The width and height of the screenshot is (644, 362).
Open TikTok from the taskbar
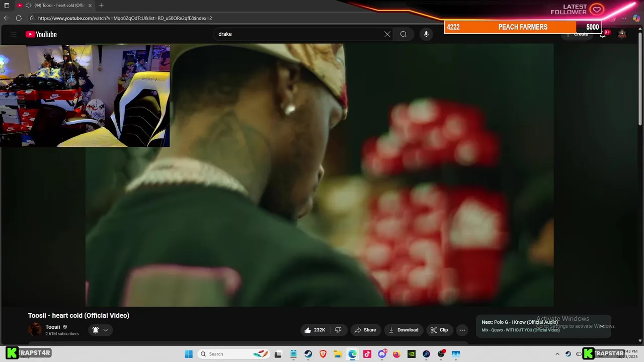pos(367,354)
